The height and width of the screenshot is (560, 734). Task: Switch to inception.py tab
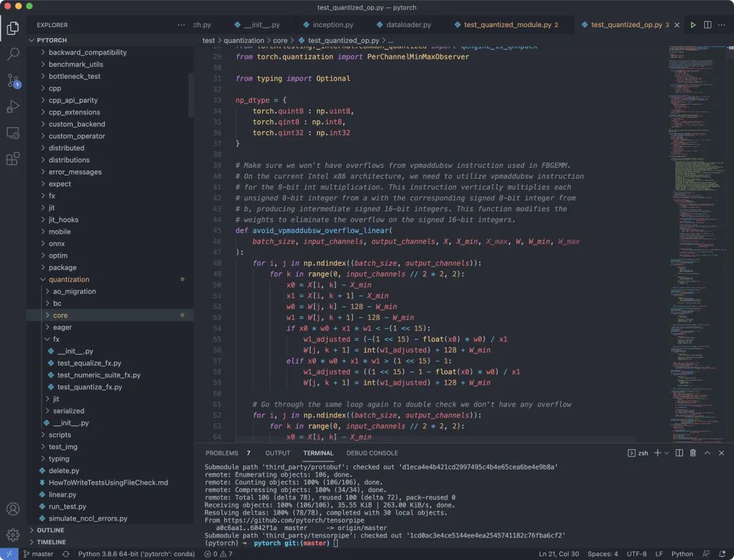point(328,25)
